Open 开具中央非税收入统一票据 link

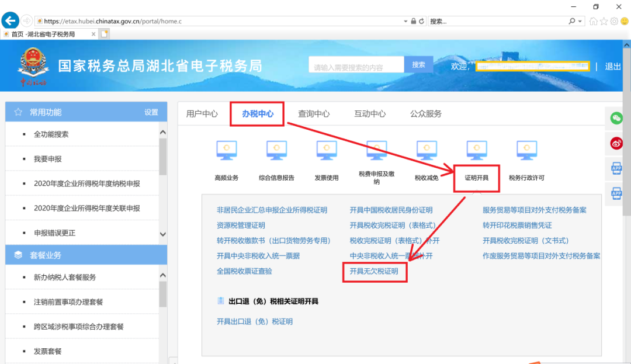click(258, 256)
